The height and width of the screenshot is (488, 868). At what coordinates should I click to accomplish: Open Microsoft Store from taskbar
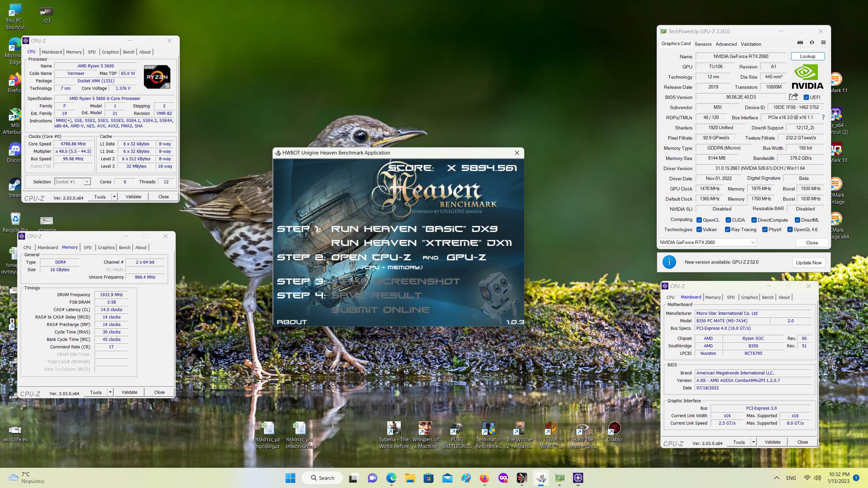[x=429, y=478]
